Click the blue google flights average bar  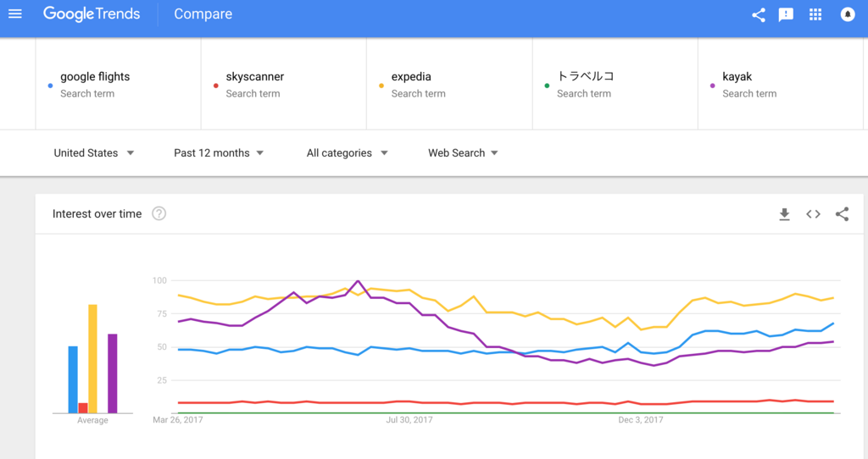coord(73,380)
